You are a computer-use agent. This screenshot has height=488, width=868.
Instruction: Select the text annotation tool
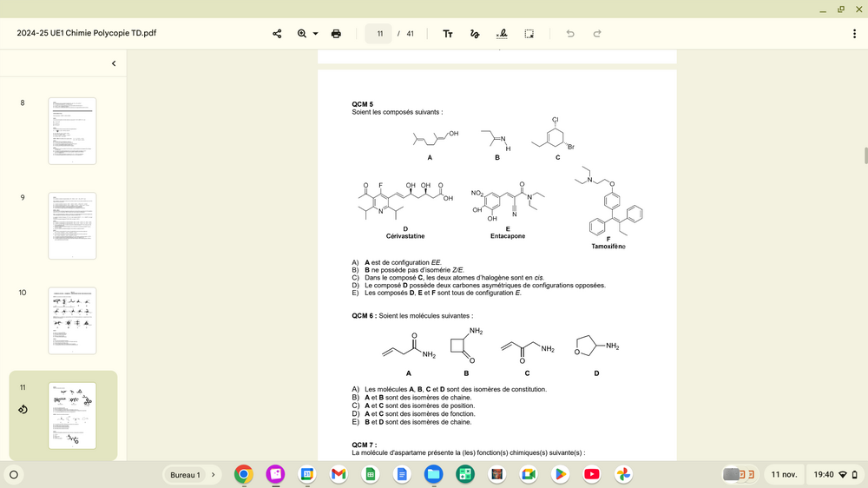pos(448,34)
